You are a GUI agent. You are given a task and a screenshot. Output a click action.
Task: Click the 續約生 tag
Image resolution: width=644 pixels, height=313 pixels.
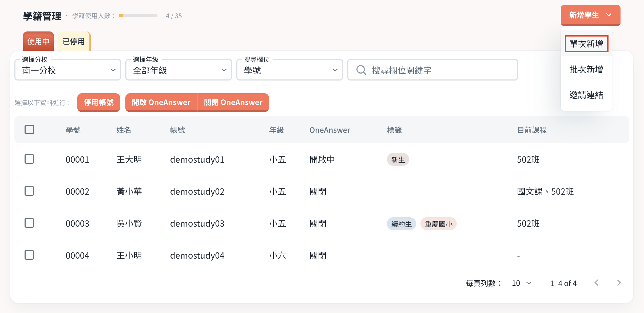click(401, 224)
